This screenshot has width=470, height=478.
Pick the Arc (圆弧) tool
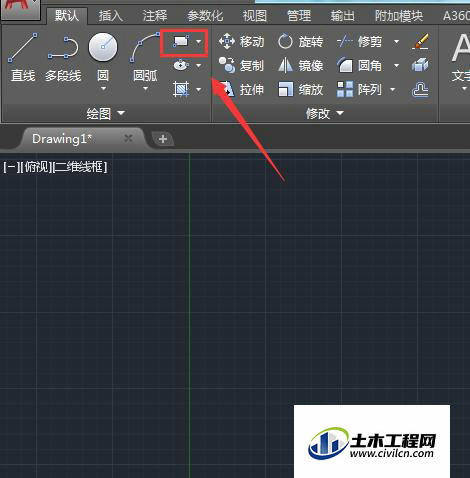pyautogui.click(x=145, y=57)
